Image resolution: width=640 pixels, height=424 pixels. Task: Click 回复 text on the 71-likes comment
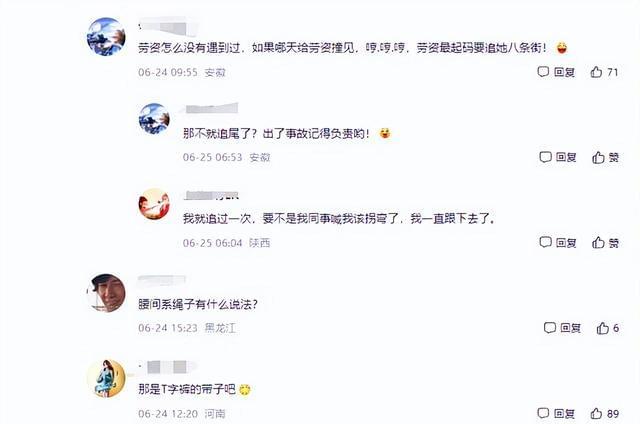(564, 72)
